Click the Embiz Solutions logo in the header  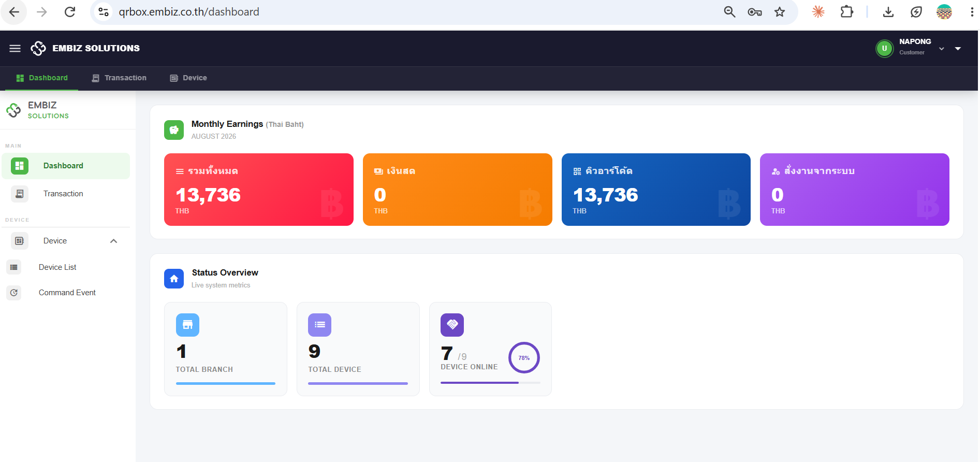(38, 48)
